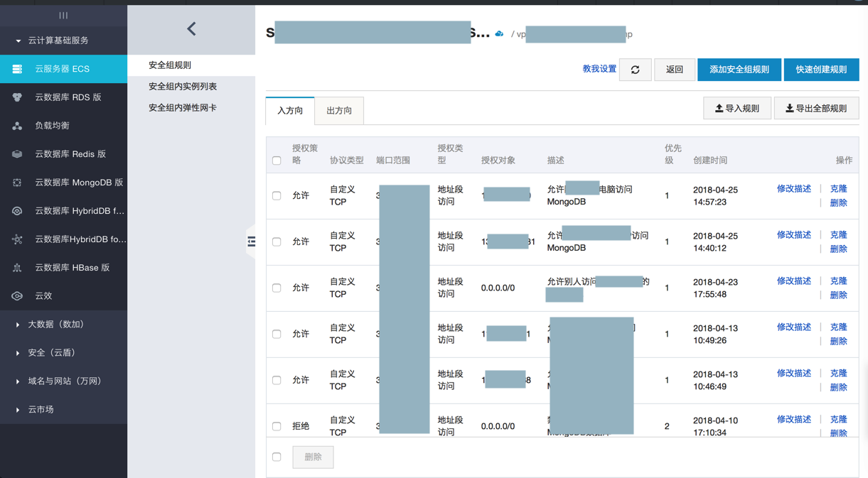The width and height of the screenshot is (868, 478).
Task: Click the sidebar collapse handle
Action: [251, 241]
